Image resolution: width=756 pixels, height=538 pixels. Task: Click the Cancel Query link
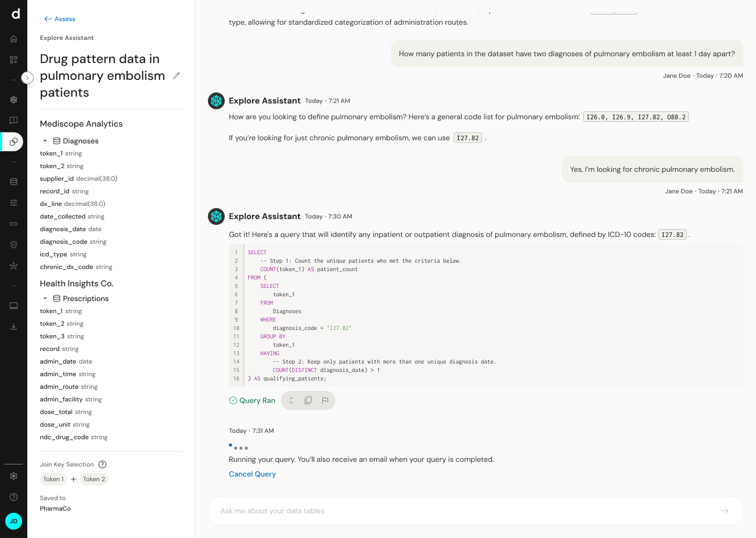(x=252, y=474)
